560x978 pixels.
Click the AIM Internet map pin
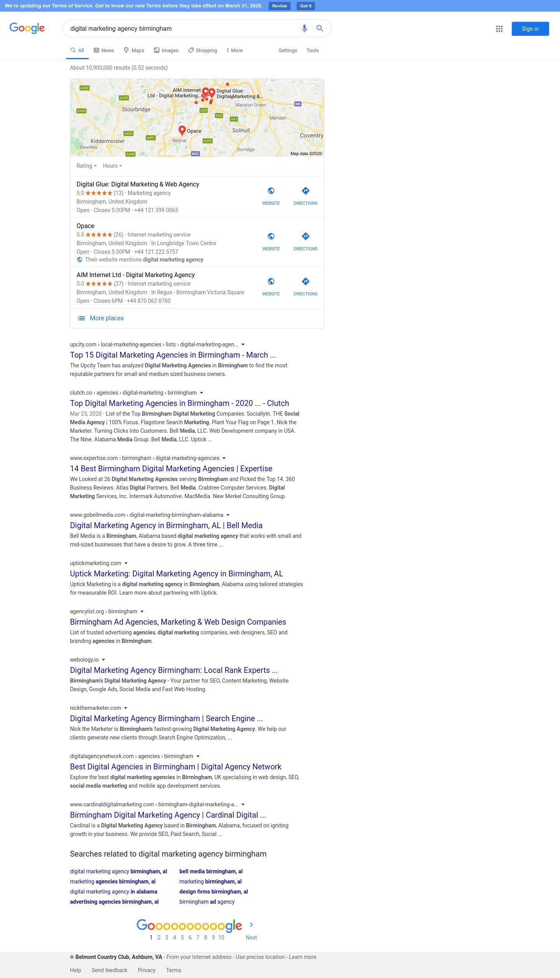pyautogui.click(x=205, y=93)
